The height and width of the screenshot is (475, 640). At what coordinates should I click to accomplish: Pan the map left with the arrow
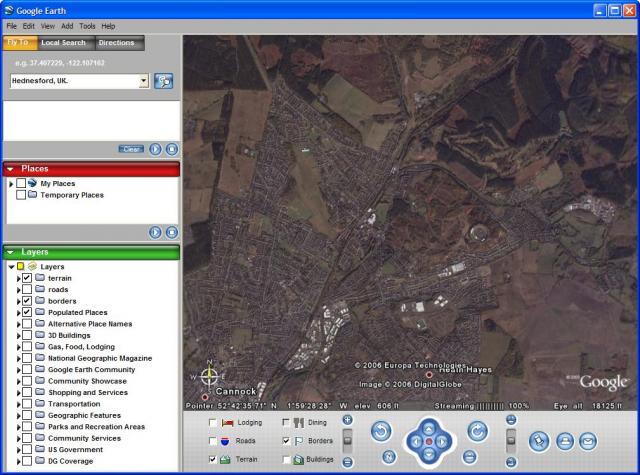click(x=416, y=442)
